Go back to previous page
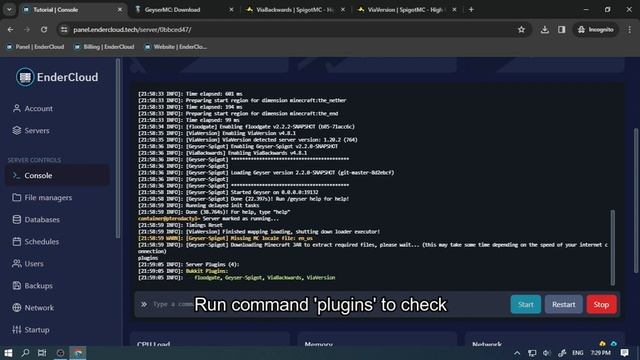The height and width of the screenshot is (360, 640). [x=10, y=29]
